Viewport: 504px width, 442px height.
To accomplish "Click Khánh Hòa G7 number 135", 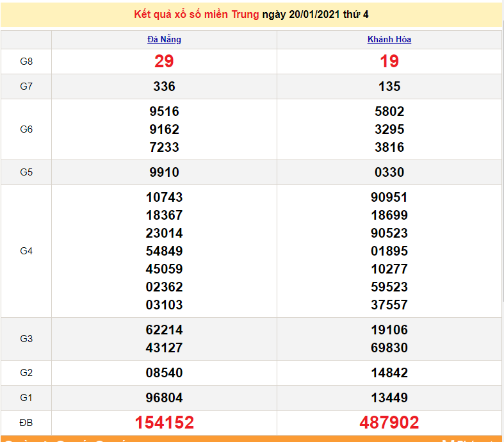I will [x=389, y=86].
